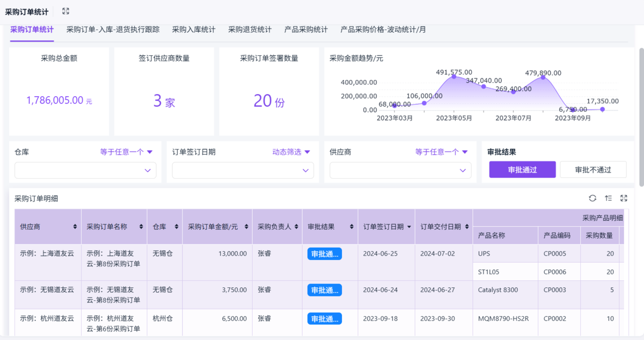Click the 491,575.00 data point on trend chart

[x=454, y=77]
